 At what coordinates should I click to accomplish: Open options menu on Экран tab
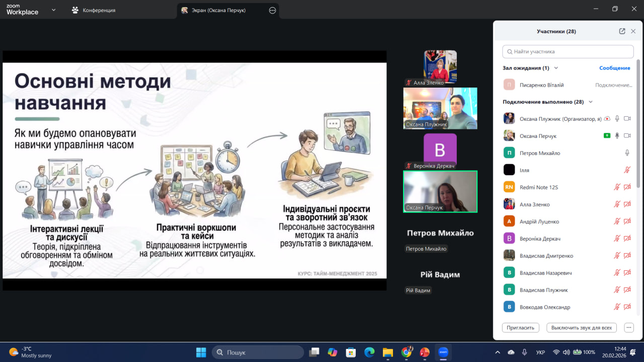coord(273,10)
